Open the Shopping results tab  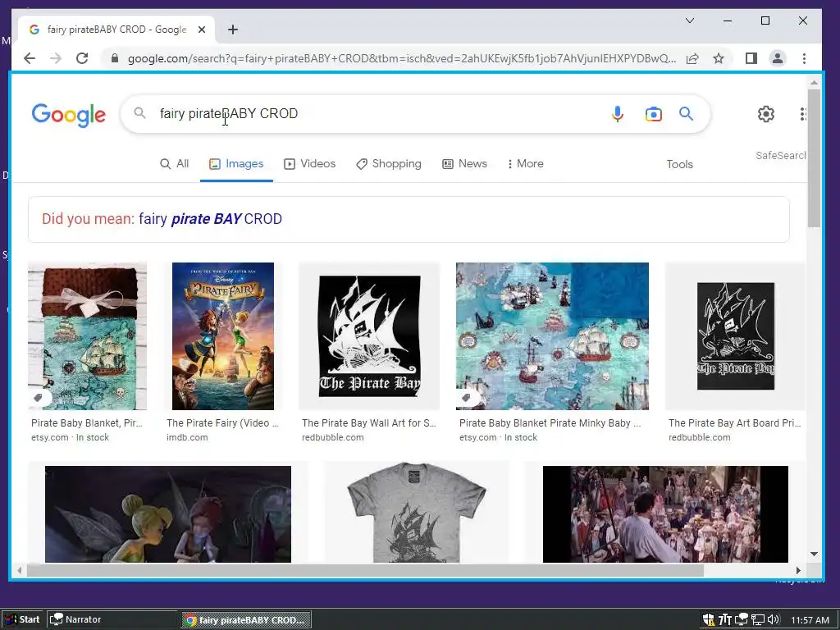click(x=388, y=164)
